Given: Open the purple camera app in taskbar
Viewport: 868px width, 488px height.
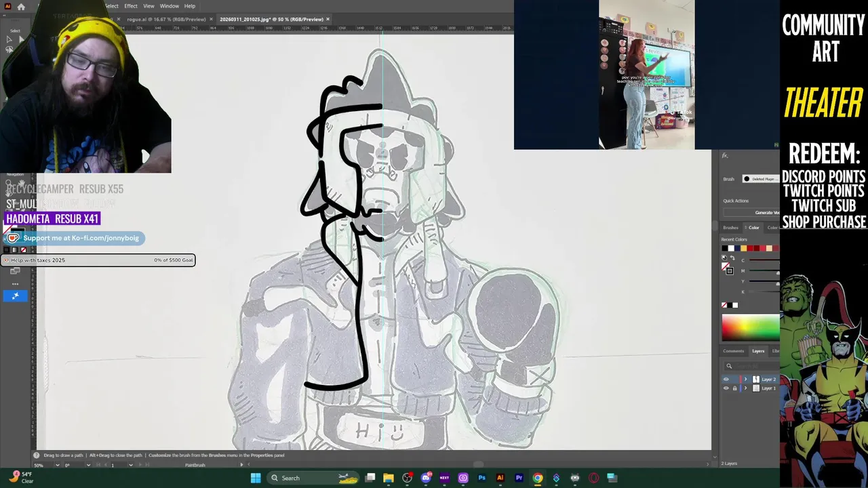Looking at the screenshot, I should coord(463,478).
